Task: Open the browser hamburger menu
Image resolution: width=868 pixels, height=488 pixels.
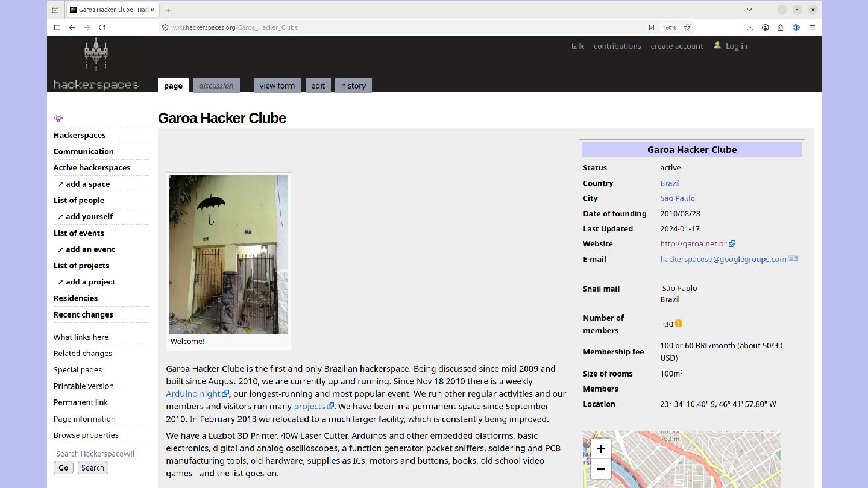Action: tap(812, 27)
